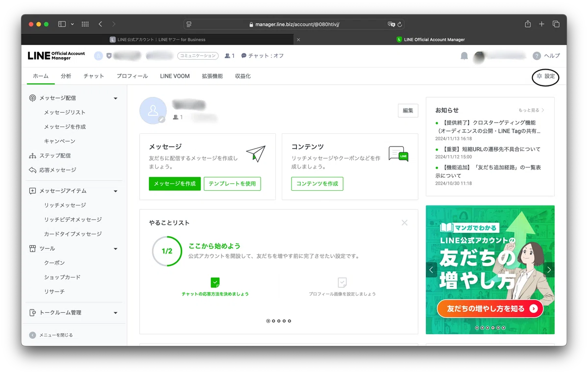Open the notification bell icon
The width and height of the screenshot is (588, 374).
click(x=464, y=56)
